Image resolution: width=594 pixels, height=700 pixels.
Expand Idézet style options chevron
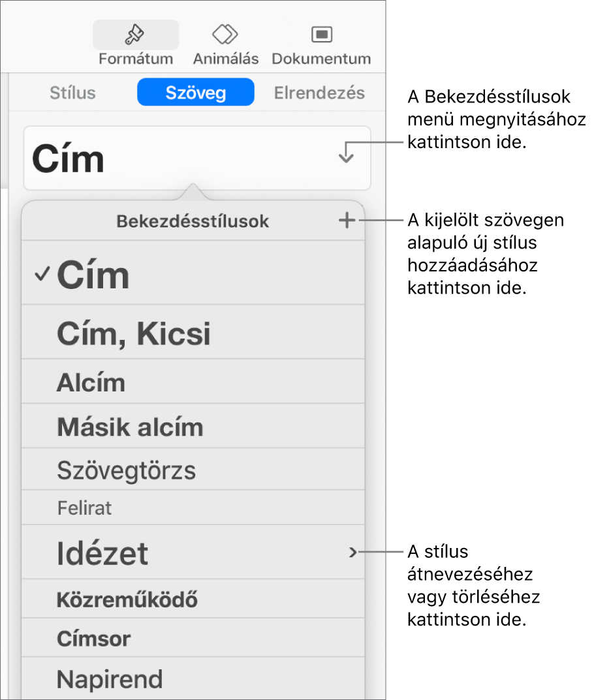point(353,553)
